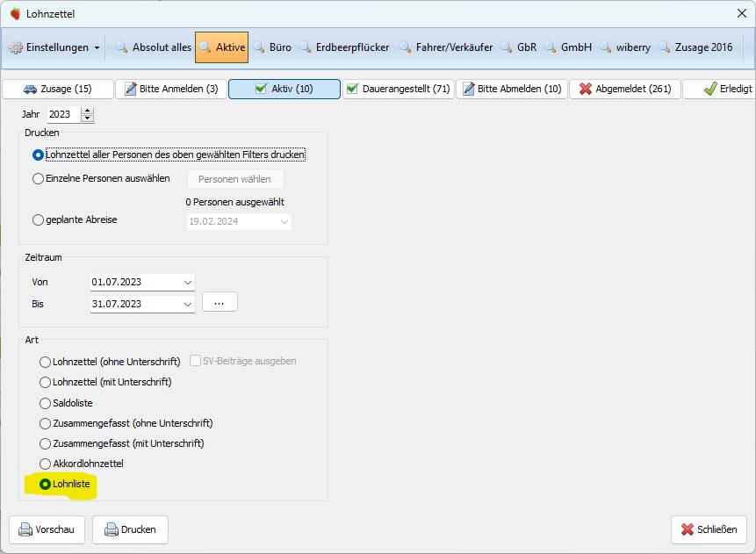Switch to the Erledigt tab
The width and height of the screenshot is (756, 554).
point(719,89)
